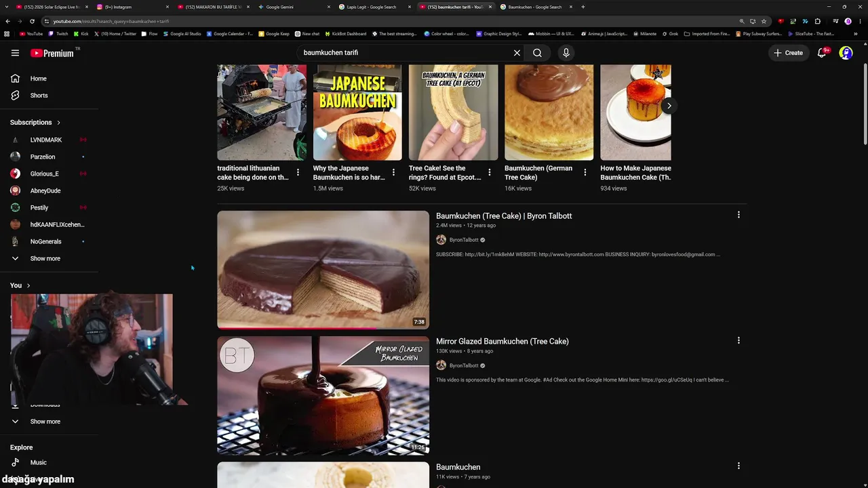This screenshot has height=488, width=868.
Task: Click ByronTalbott avatar under the Tree Cake video
Action: point(441,240)
